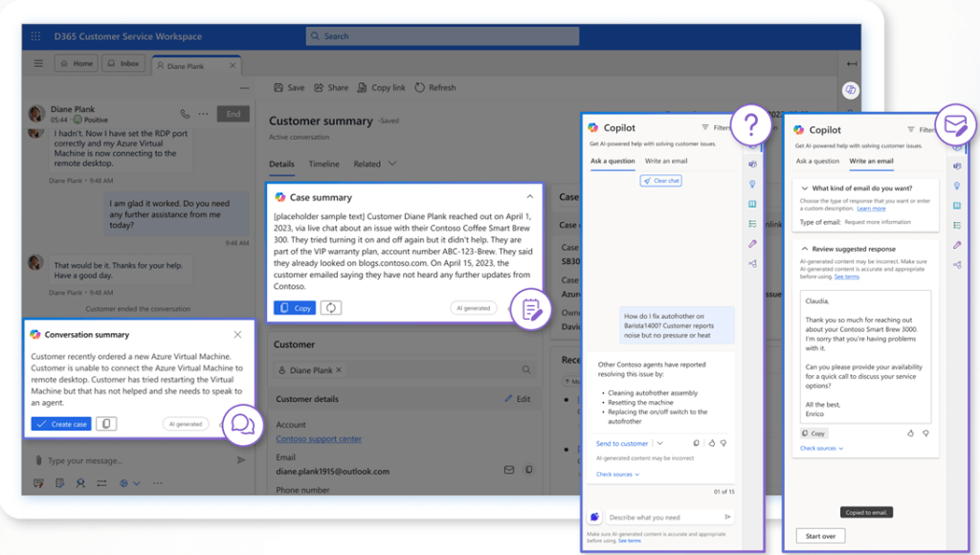Thumbs up the suggested email response
The width and height of the screenshot is (980, 555).
[911, 433]
